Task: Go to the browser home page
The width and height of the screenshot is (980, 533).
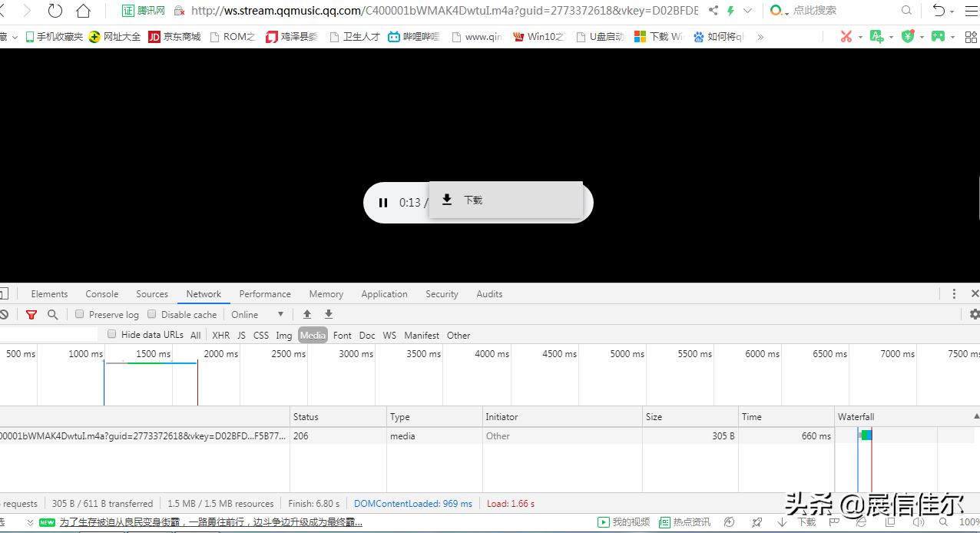Action: (x=83, y=11)
